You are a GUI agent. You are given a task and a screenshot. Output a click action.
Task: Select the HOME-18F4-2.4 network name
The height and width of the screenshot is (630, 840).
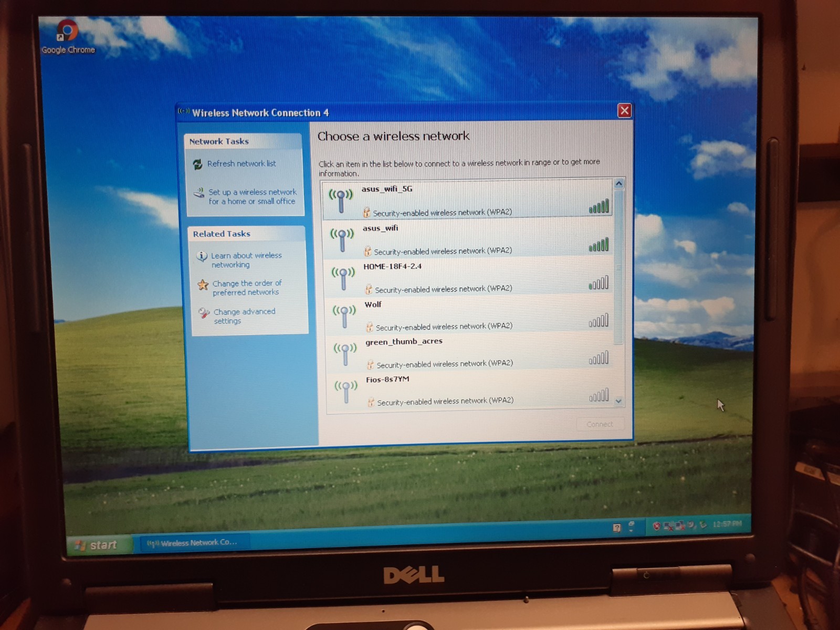pos(393,267)
